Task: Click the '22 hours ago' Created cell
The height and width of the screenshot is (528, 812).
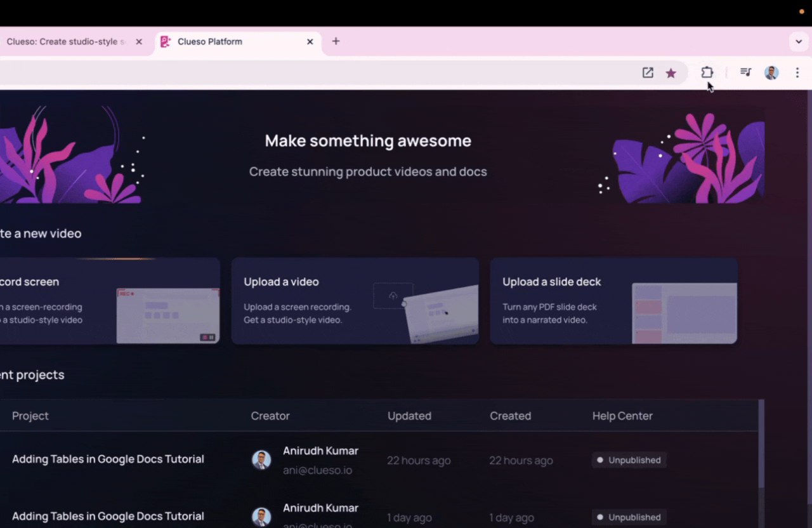Action: pos(521,461)
